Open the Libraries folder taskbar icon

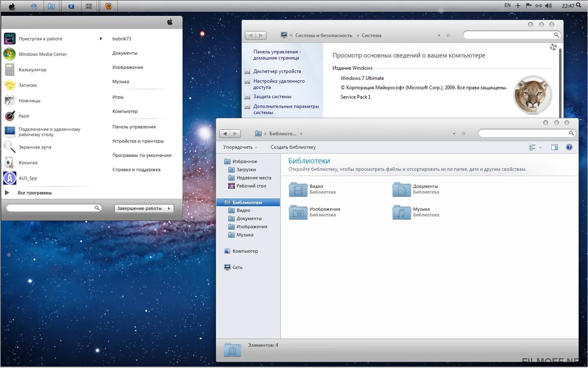(51, 6)
